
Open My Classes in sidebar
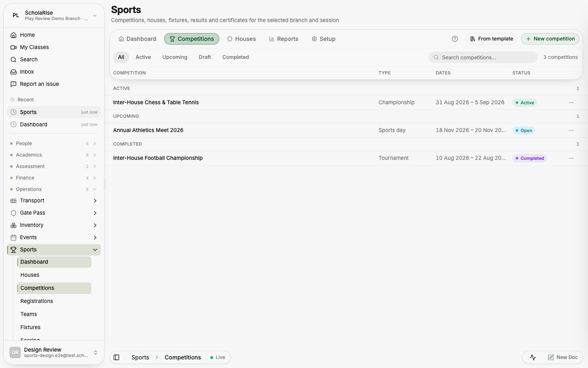coord(54,47)
